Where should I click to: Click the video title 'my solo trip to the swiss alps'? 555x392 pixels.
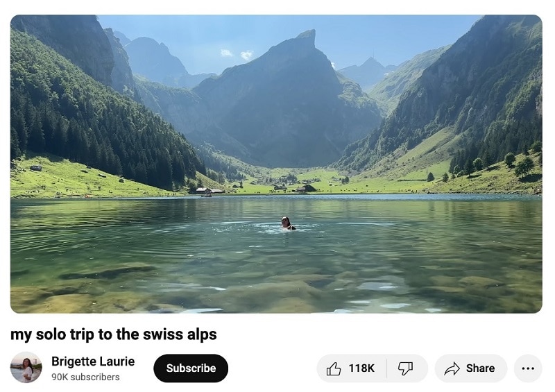click(114, 334)
